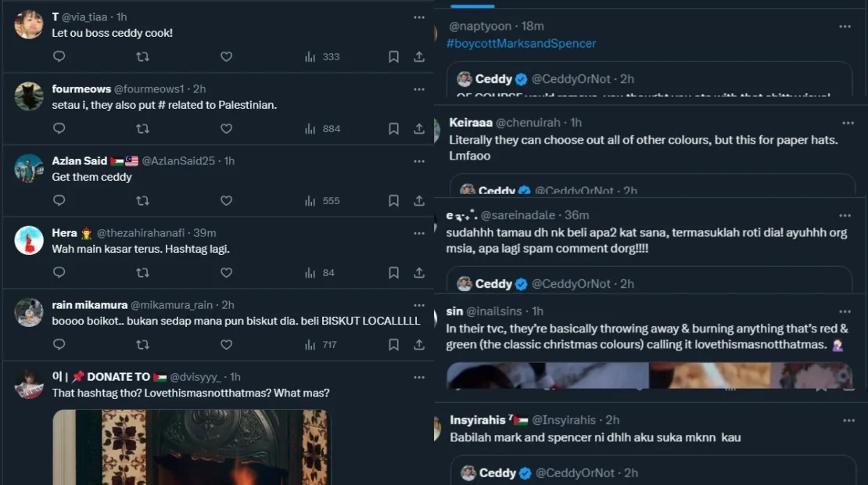Open quoted Ceddy tweet under sareinadale
This screenshot has height=485, width=868.
(649, 282)
